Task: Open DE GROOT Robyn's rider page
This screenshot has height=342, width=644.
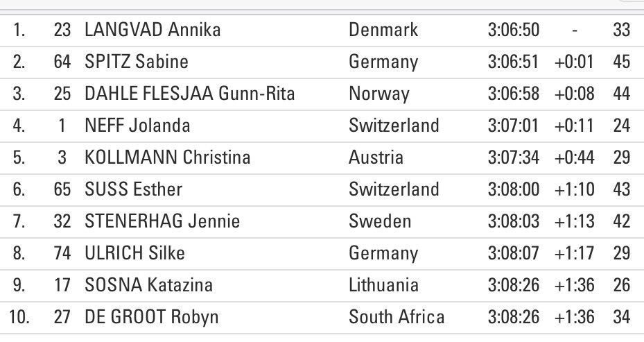Action: pos(151,317)
